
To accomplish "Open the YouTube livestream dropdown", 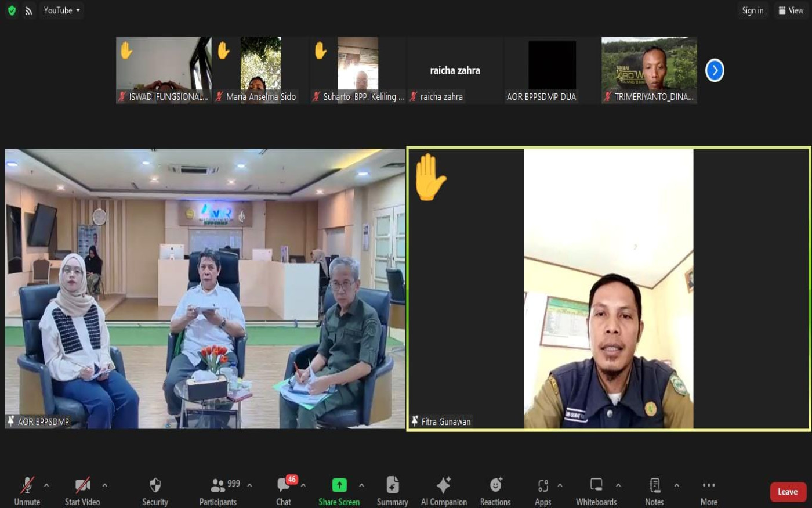I will [61, 10].
